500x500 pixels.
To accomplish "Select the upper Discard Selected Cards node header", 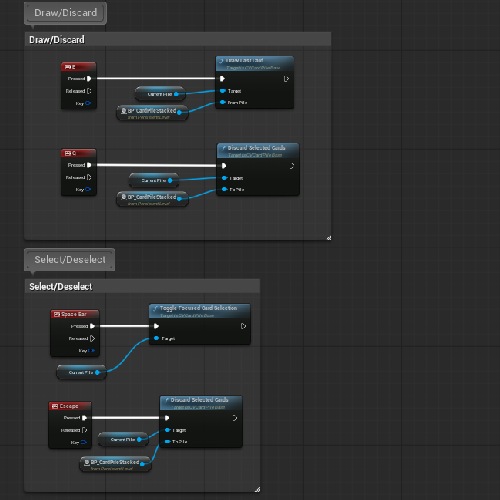I will 258,150.
